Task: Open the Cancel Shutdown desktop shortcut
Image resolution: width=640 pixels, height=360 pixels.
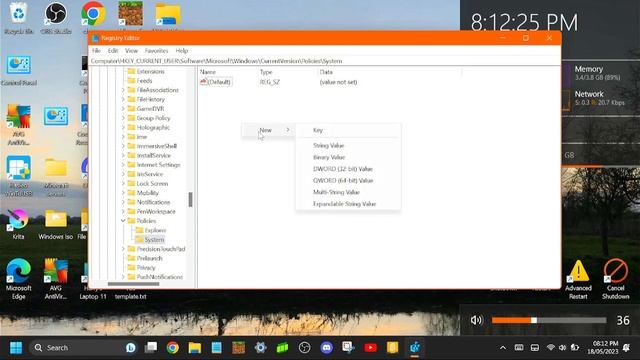Action: point(616,280)
